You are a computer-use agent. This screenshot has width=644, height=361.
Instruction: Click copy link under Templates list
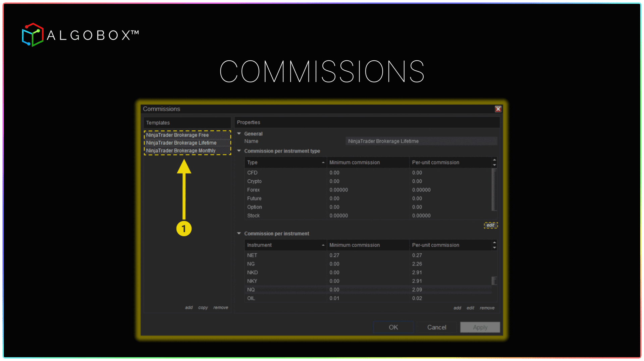pos(203,307)
